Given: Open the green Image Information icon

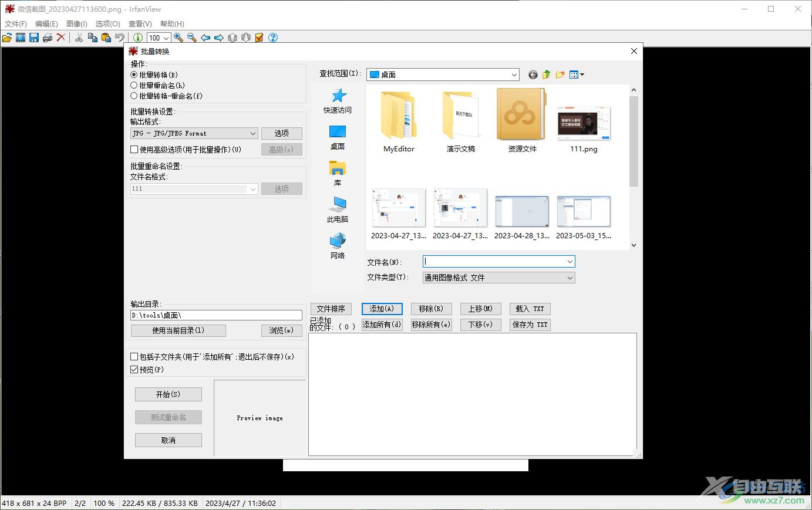Looking at the screenshot, I should [137, 38].
